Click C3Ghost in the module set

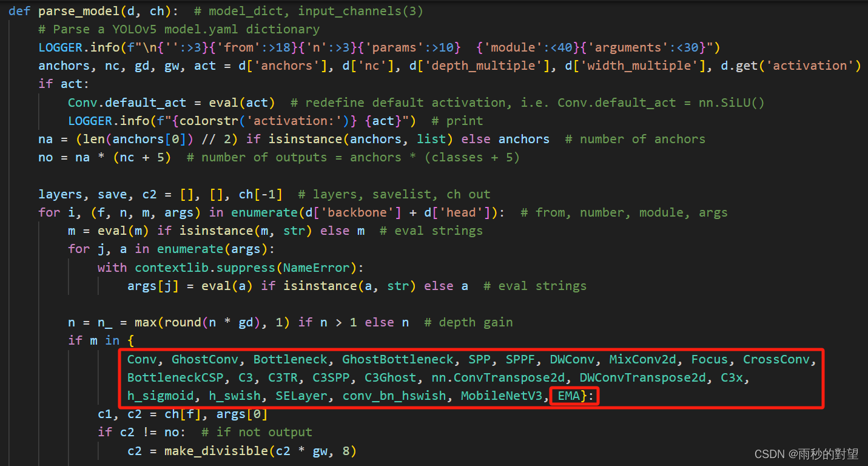(390, 377)
